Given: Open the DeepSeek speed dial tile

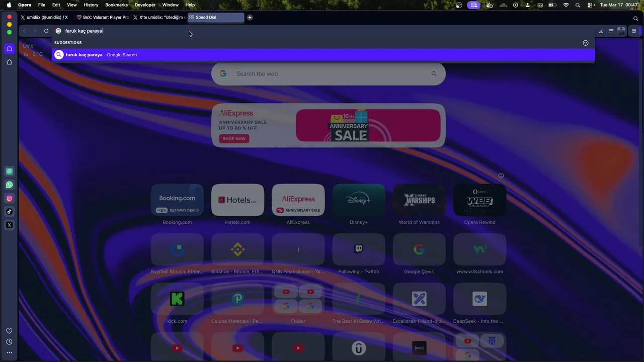Looking at the screenshot, I should (479, 299).
